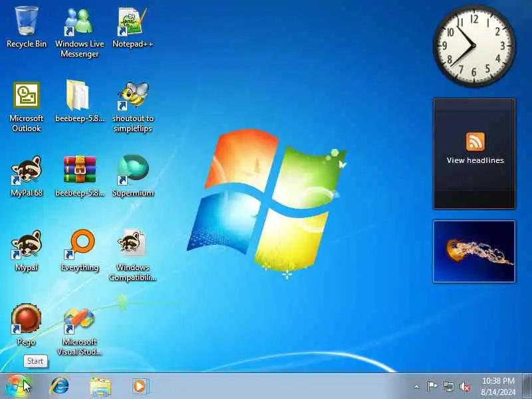Click the network status tray icon
This screenshot has height=399, width=532.
pos(448,386)
